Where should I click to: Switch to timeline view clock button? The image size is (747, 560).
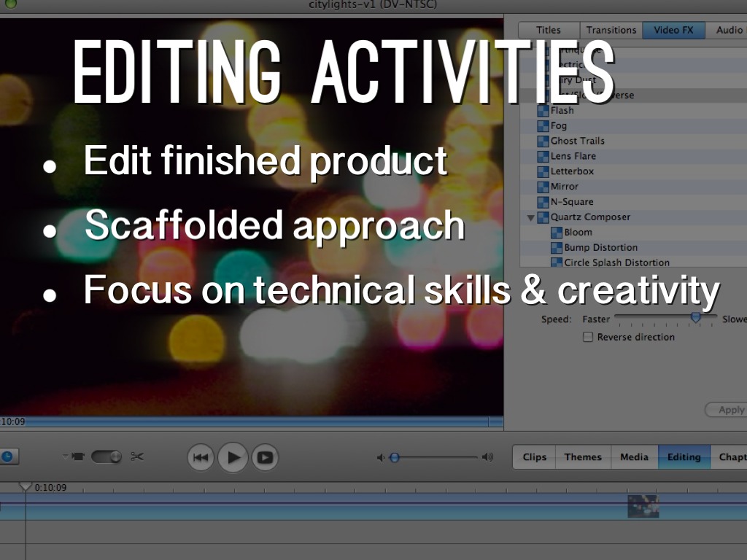point(7,456)
